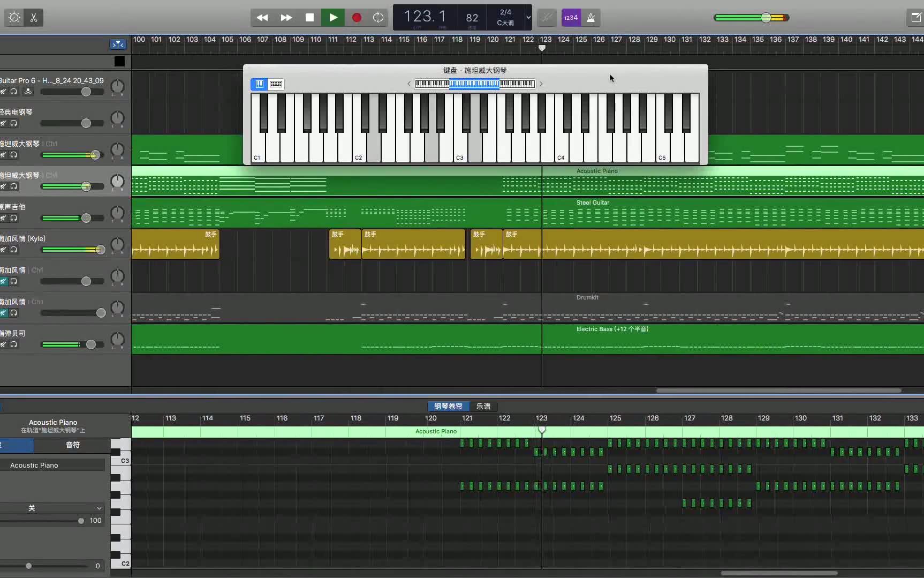Switch to the 钢琴卷帘 piano roll tab
This screenshot has width=924, height=578.
[448, 406]
